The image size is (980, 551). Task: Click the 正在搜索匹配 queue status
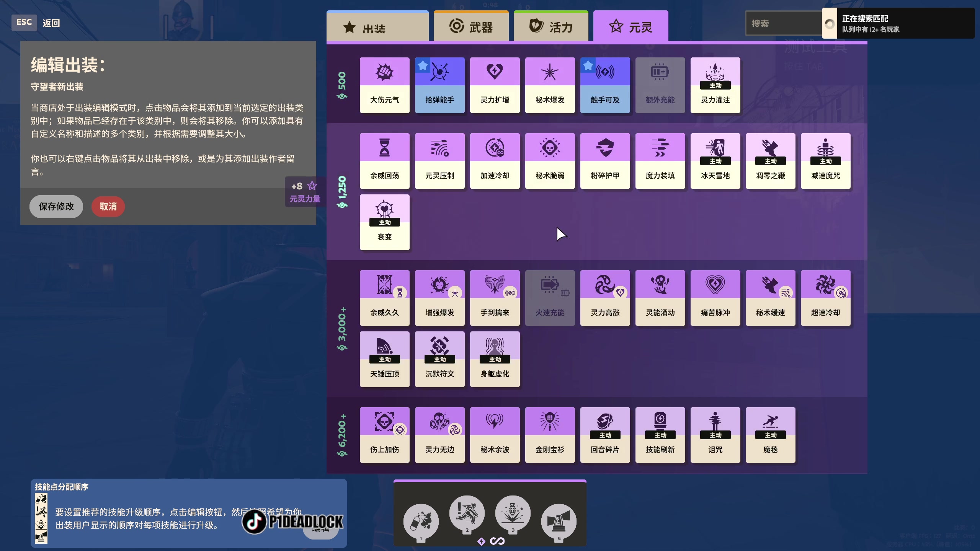(x=898, y=23)
